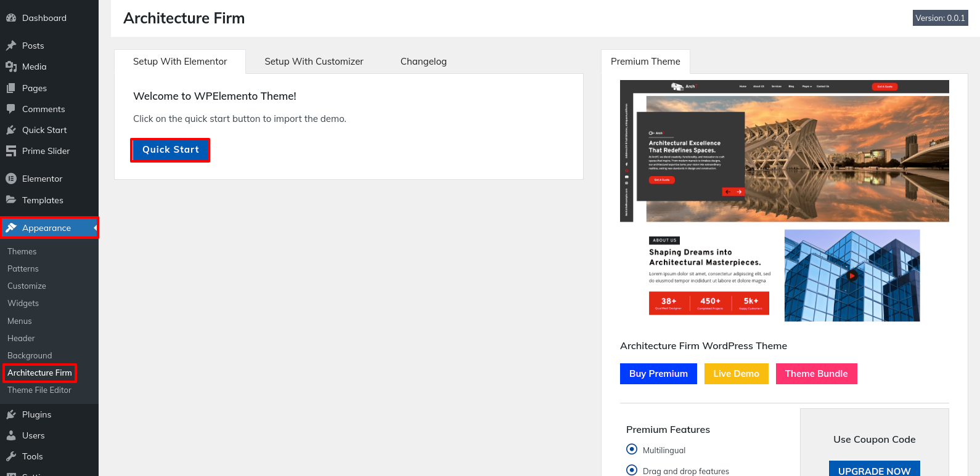980x476 pixels.
Task: Click the Prime Slider icon
Action: 11,151
